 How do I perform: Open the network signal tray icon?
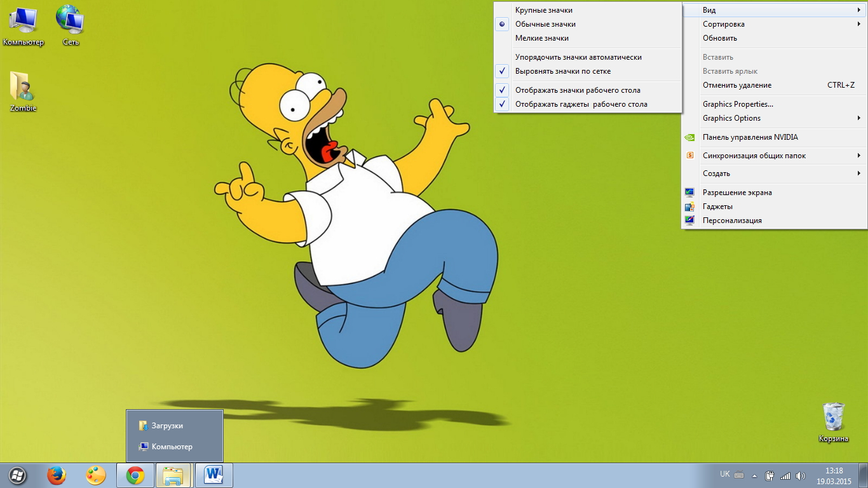click(785, 475)
